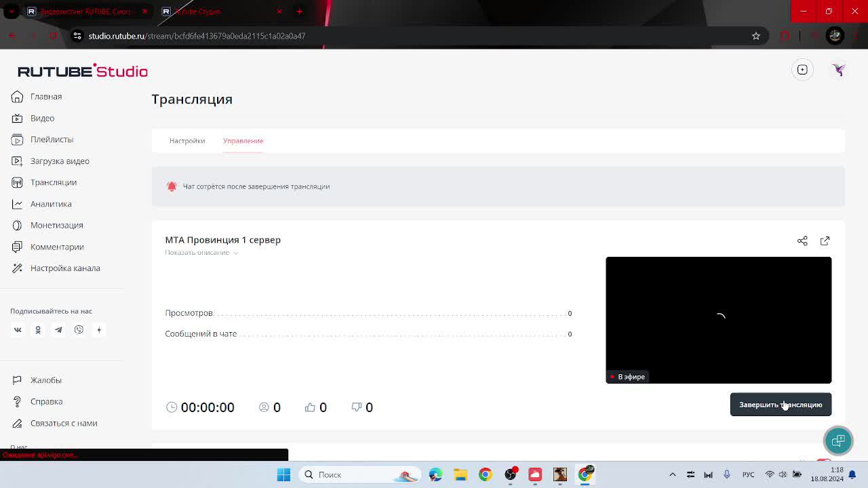This screenshot has height=488, width=868.
Task: Open the tab search dropdown arrow
Action: [12, 12]
